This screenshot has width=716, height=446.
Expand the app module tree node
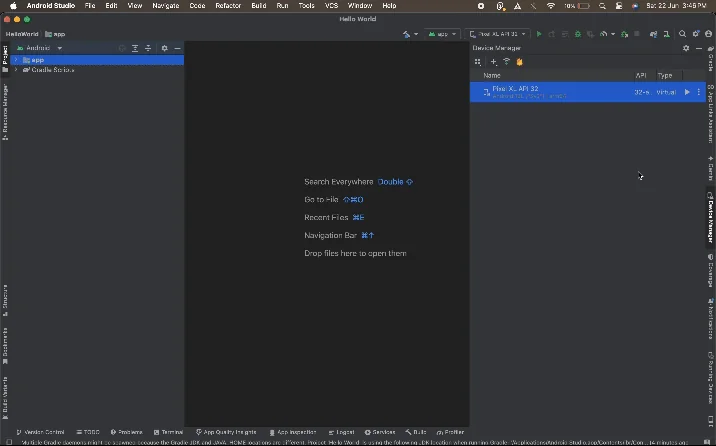point(16,60)
